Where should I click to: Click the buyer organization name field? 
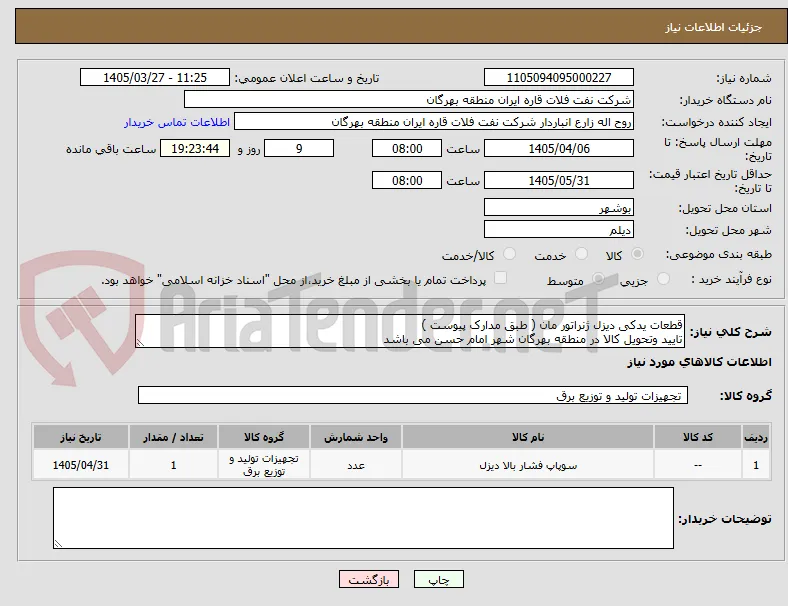[409, 99]
